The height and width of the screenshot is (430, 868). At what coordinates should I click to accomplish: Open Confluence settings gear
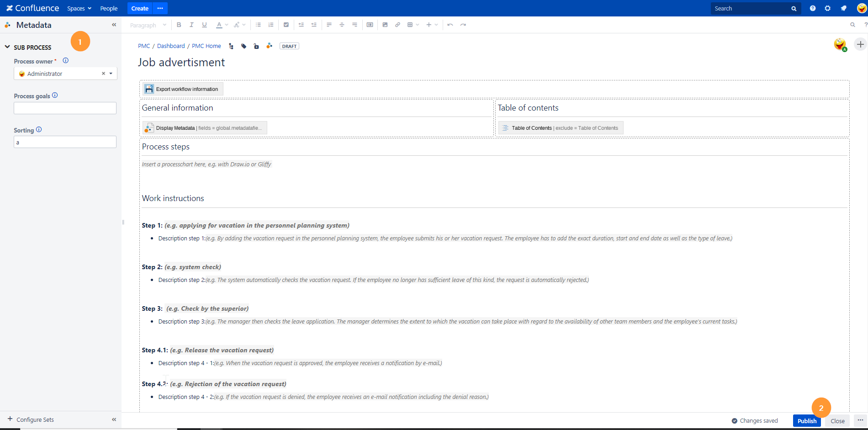pos(827,8)
